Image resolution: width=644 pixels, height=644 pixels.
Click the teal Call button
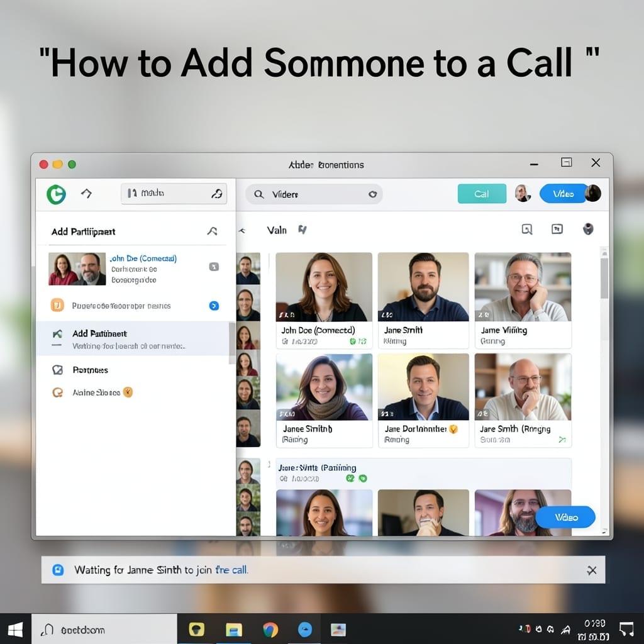(x=482, y=194)
